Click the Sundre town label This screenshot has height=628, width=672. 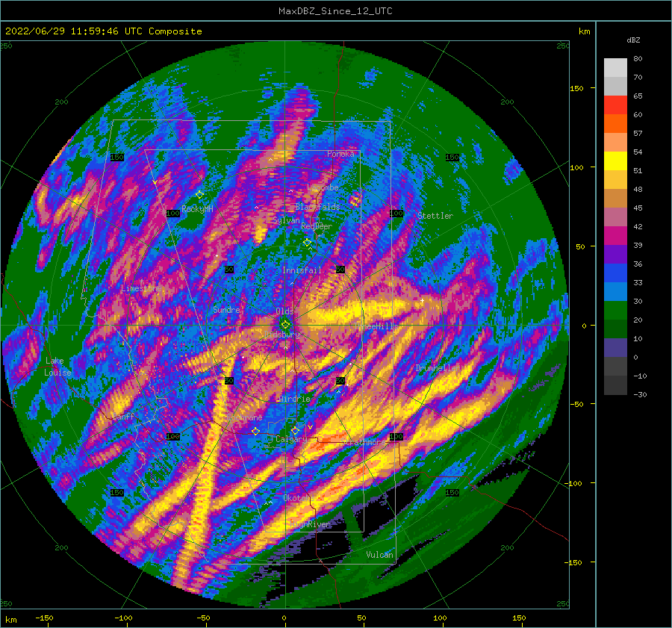point(226,309)
